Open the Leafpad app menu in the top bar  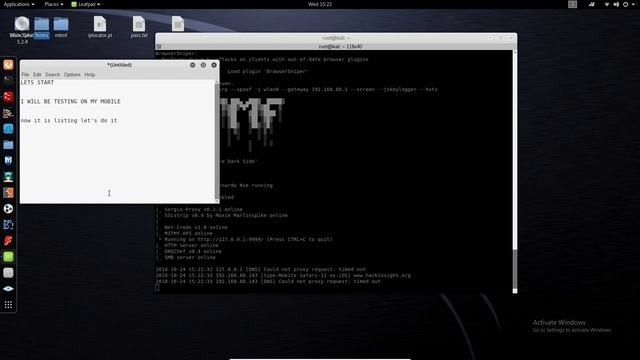pos(86,4)
